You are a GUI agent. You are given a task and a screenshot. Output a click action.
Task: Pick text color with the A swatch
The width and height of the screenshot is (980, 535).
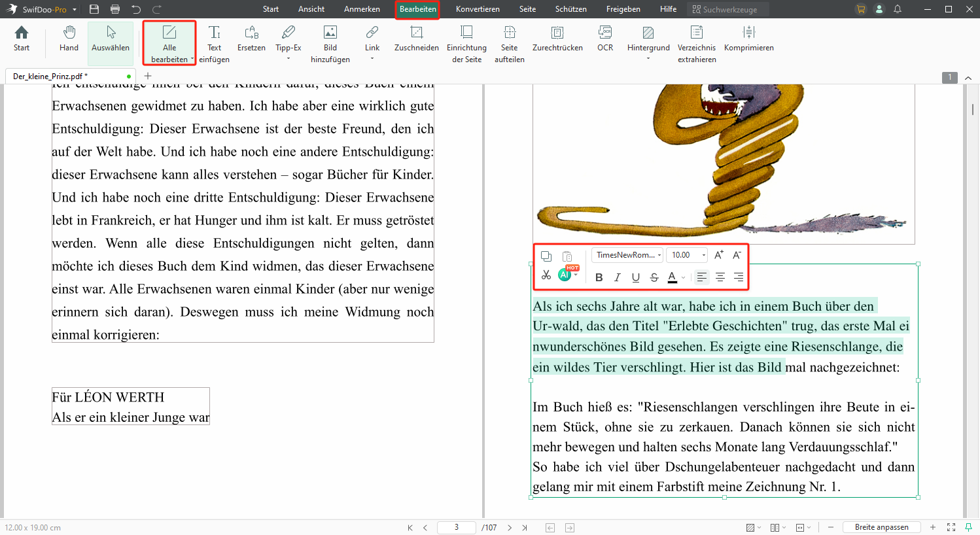[672, 277]
